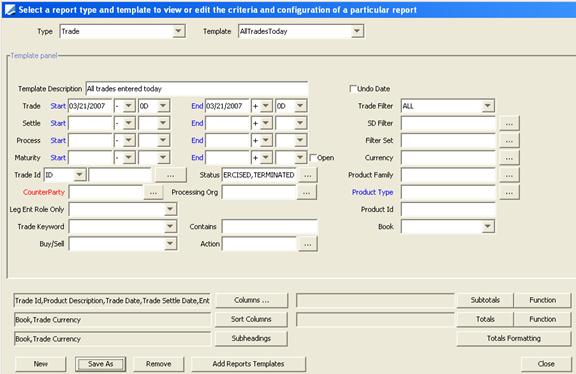The width and height of the screenshot is (576, 374).
Task: Click the Process End date field
Action: [x=227, y=140]
